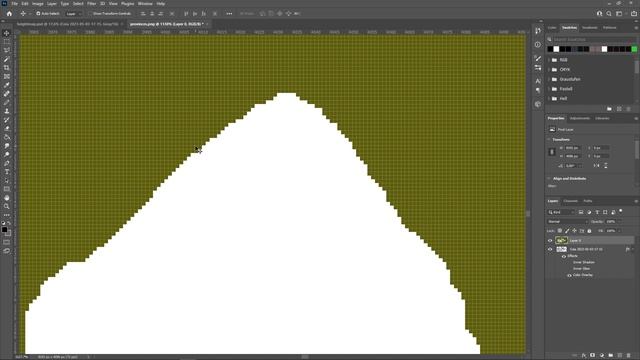This screenshot has width=640, height=360.
Task: Select the Eraser tool
Action: pyautogui.click(x=7, y=128)
